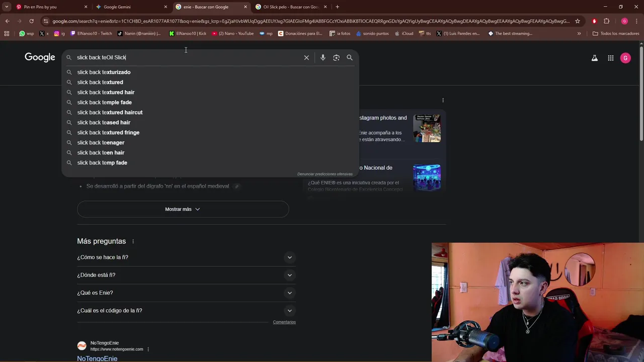Click the magnifier search submit icon

pyautogui.click(x=350, y=57)
